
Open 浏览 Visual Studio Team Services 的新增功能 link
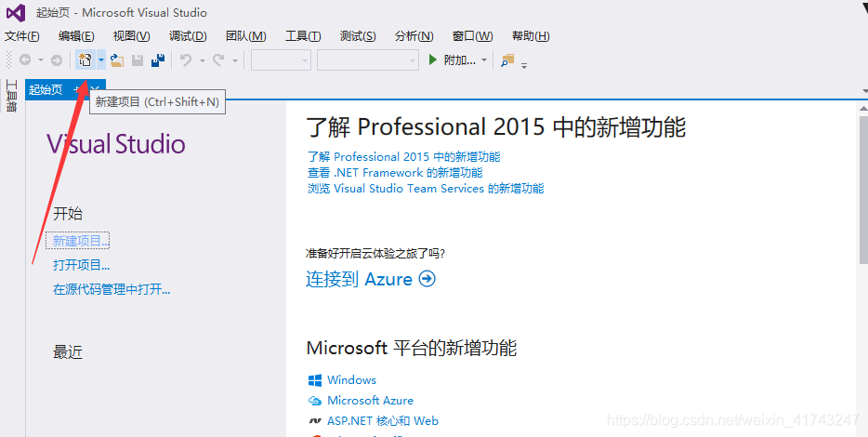(x=426, y=189)
